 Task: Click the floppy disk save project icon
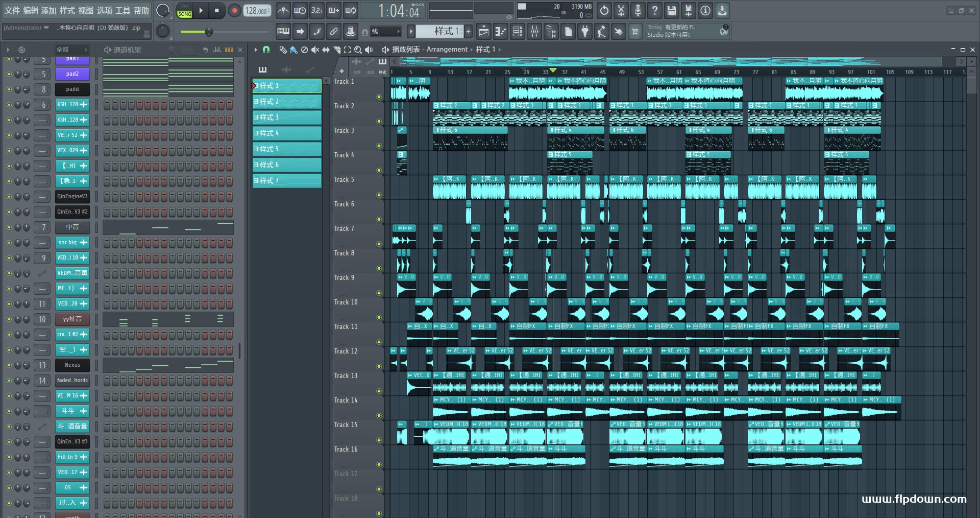pos(672,10)
